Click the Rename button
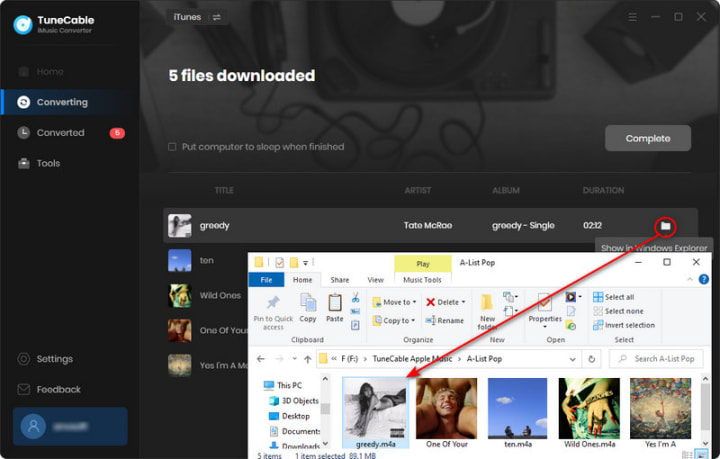The image size is (720, 459). (444, 320)
